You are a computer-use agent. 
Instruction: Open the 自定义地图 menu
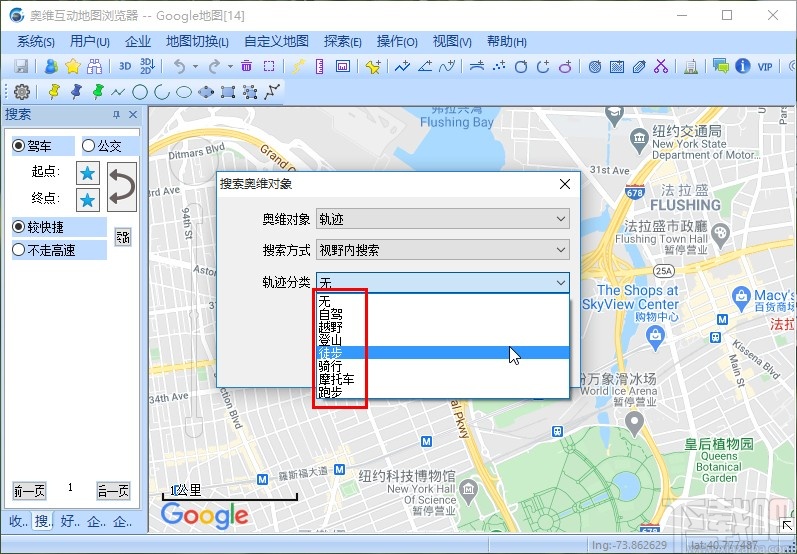[277, 42]
